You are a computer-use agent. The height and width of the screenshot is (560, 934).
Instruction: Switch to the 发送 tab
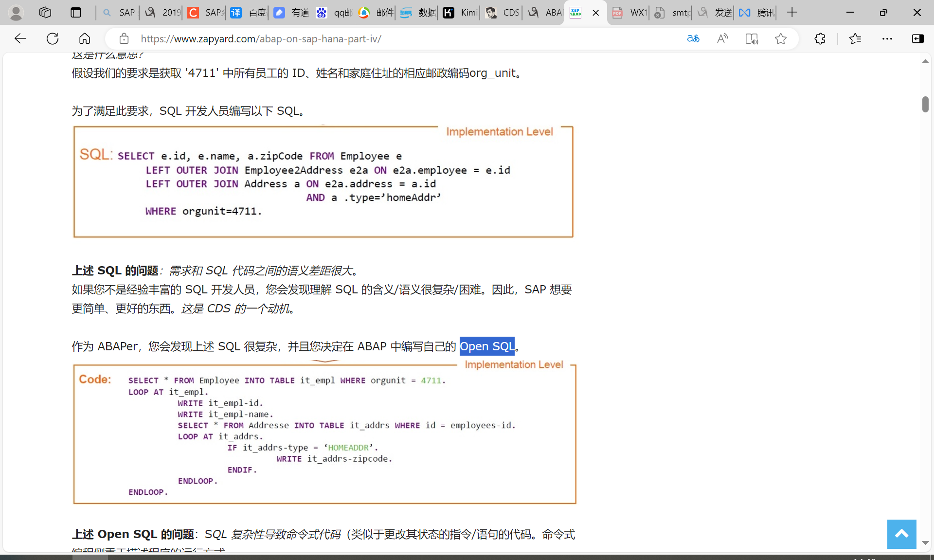[714, 13]
